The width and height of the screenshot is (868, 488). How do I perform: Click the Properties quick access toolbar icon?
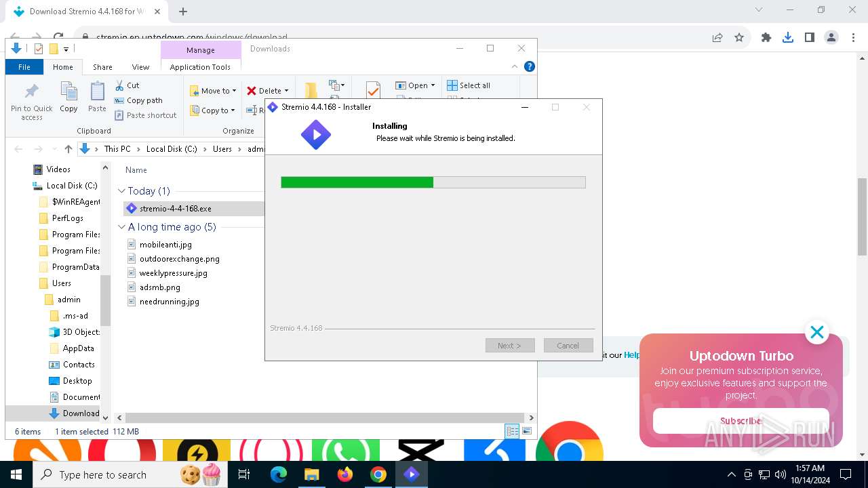click(38, 49)
